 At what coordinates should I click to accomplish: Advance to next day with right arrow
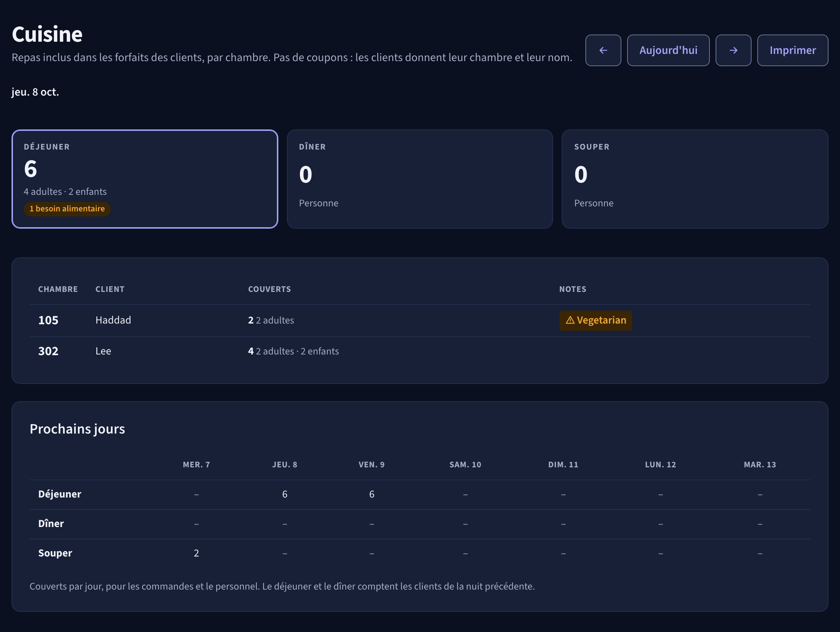pyautogui.click(x=733, y=50)
